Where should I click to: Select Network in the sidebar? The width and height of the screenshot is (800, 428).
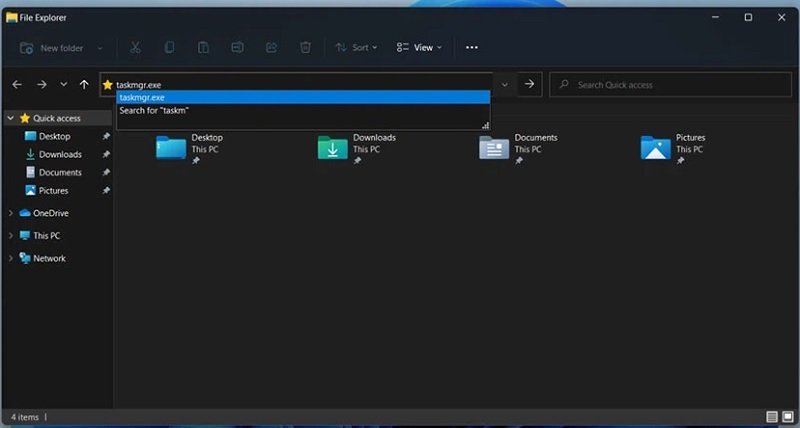coord(49,258)
